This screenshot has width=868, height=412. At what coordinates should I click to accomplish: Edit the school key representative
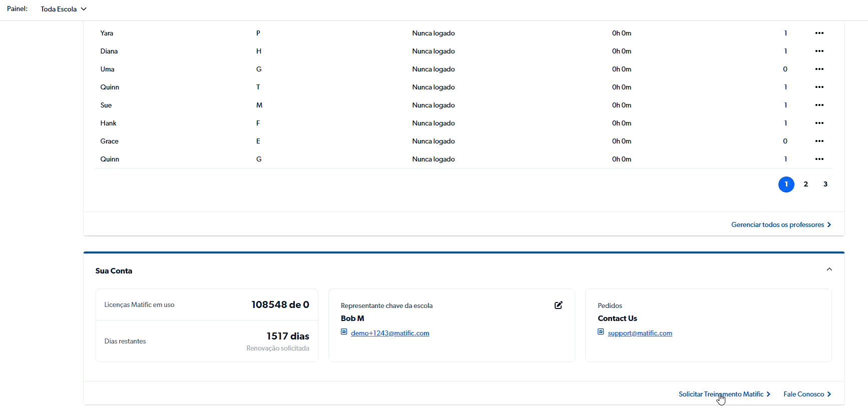[x=558, y=305]
